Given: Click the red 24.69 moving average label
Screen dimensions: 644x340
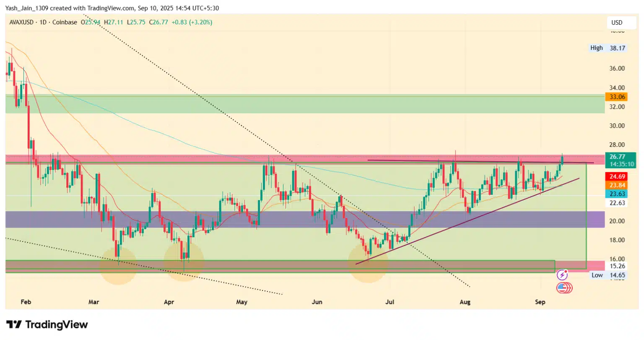Looking at the screenshot, I should (x=617, y=177).
